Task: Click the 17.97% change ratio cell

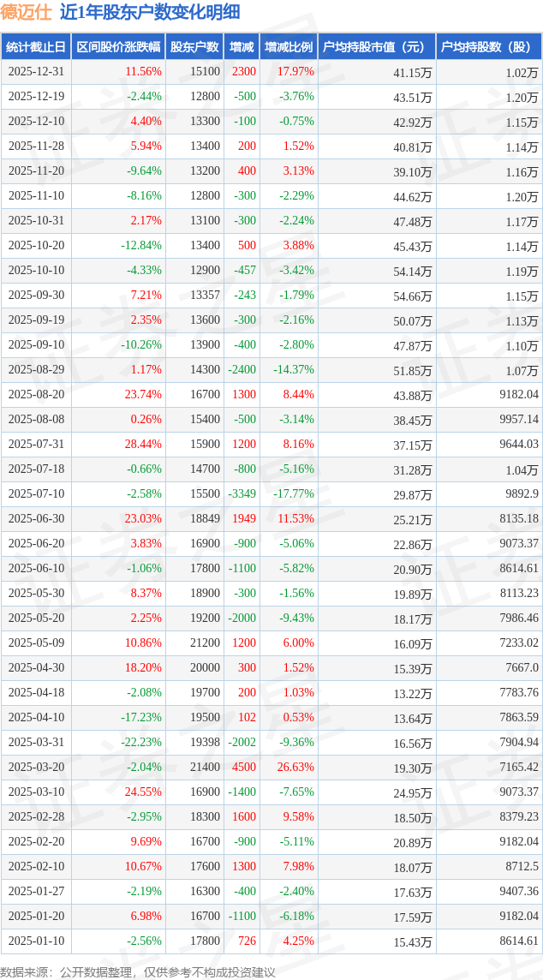Action: tap(295, 72)
